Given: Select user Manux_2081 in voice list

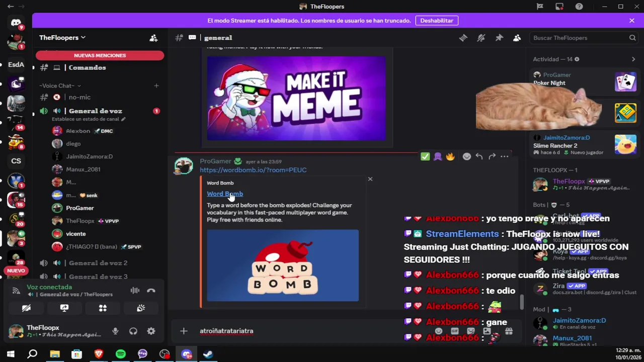Looking at the screenshot, I should coord(83,169).
